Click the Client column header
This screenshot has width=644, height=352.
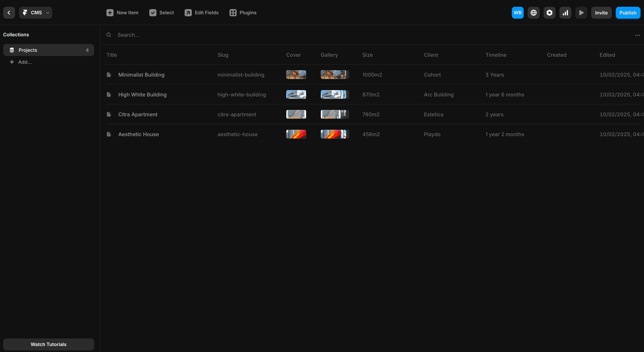pyautogui.click(x=431, y=55)
